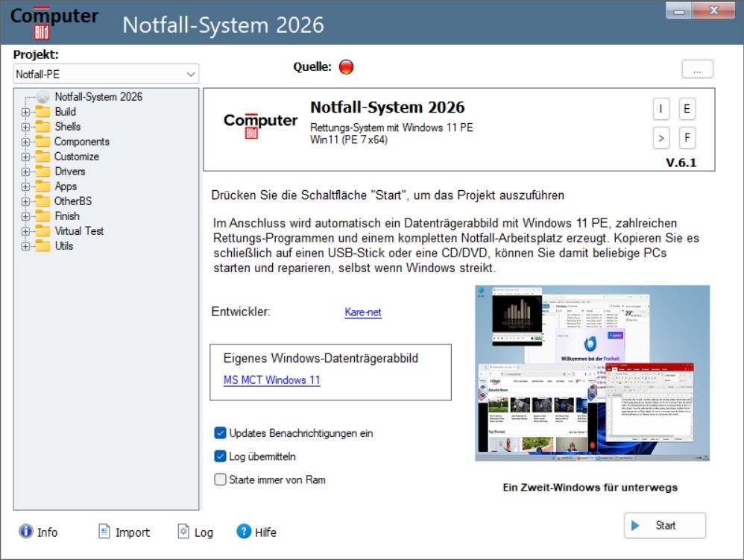Image resolution: width=744 pixels, height=560 pixels.
Task: Click the ... browse source button
Action: click(x=697, y=70)
